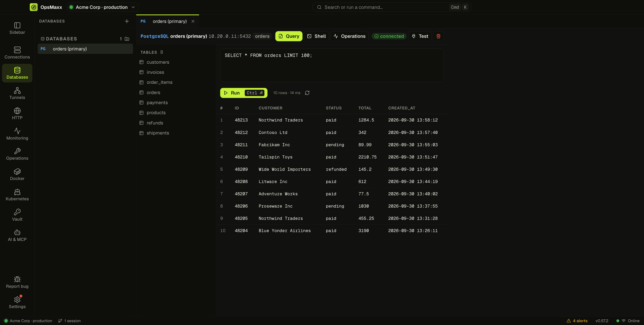This screenshot has height=325, width=644.
Task: Refresh query results icon
Action: point(307,93)
